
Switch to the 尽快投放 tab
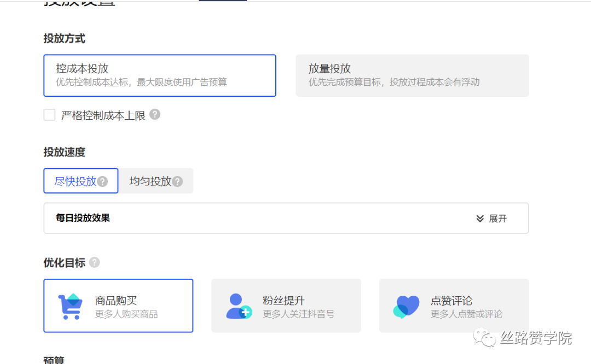point(77,180)
